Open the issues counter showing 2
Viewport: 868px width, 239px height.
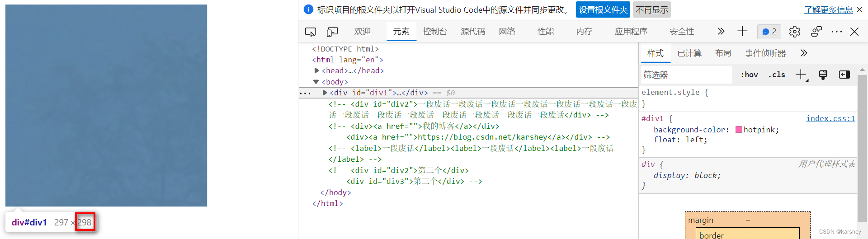[x=769, y=32]
